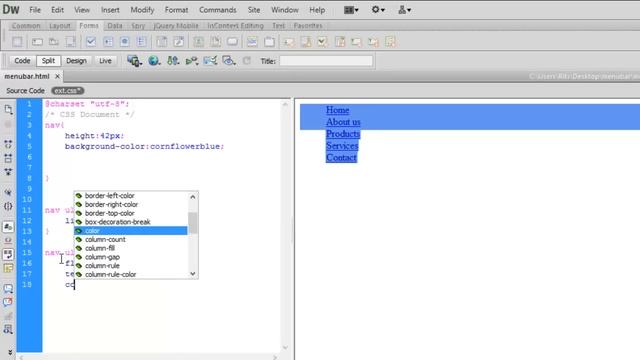The width and height of the screenshot is (640, 360).
Task: Click Balance Braces icon
Action: click(8, 206)
